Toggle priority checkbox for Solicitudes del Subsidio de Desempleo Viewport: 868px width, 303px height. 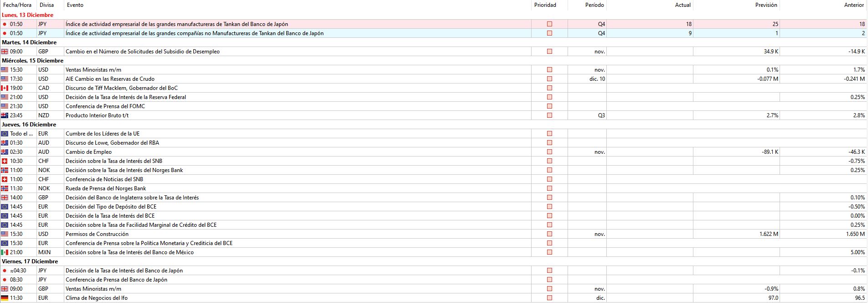[x=549, y=52]
